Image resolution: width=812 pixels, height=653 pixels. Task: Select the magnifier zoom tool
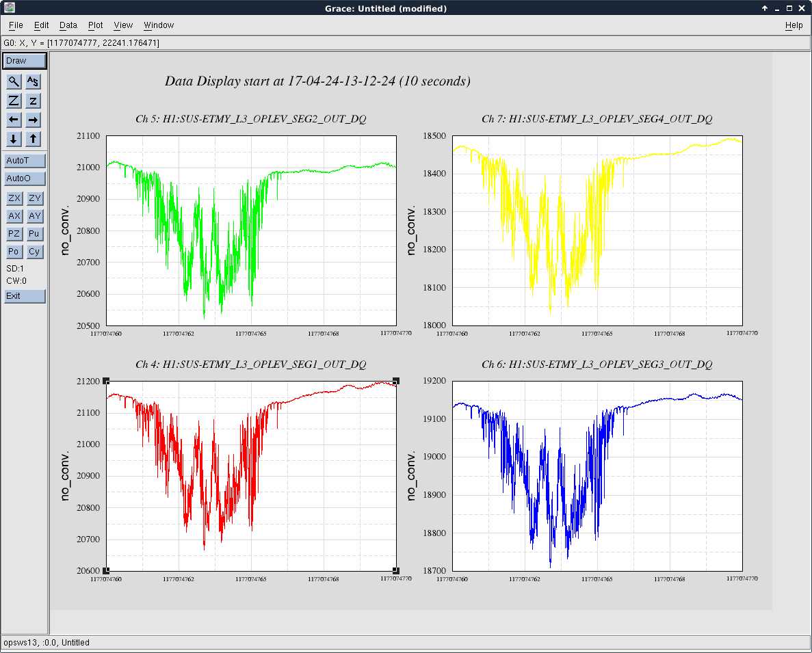pyautogui.click(x=14, y=81)
